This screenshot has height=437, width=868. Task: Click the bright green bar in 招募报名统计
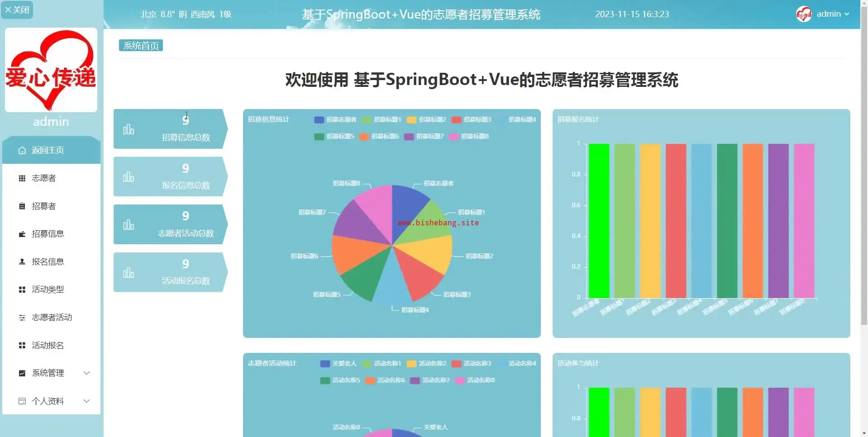pyautogui.click(x=599, y=221)
